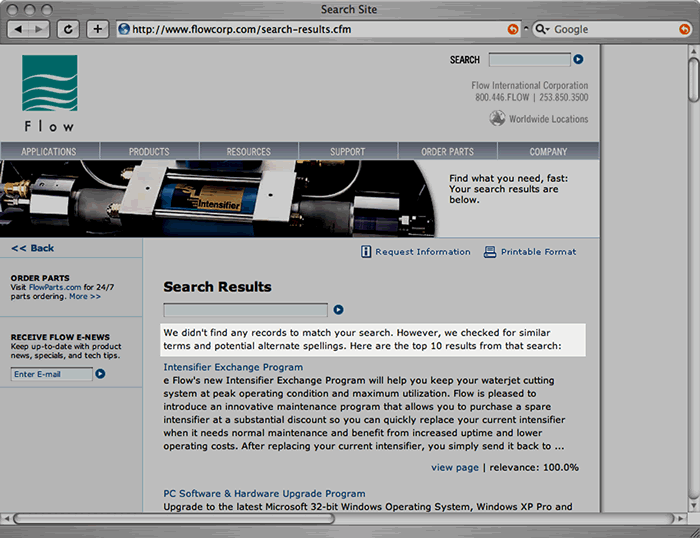The height and width of the screenshot is (538, 700).
Task: Click the browser forward arrow button
Action: pyautogui.click(x=39, y=29)
